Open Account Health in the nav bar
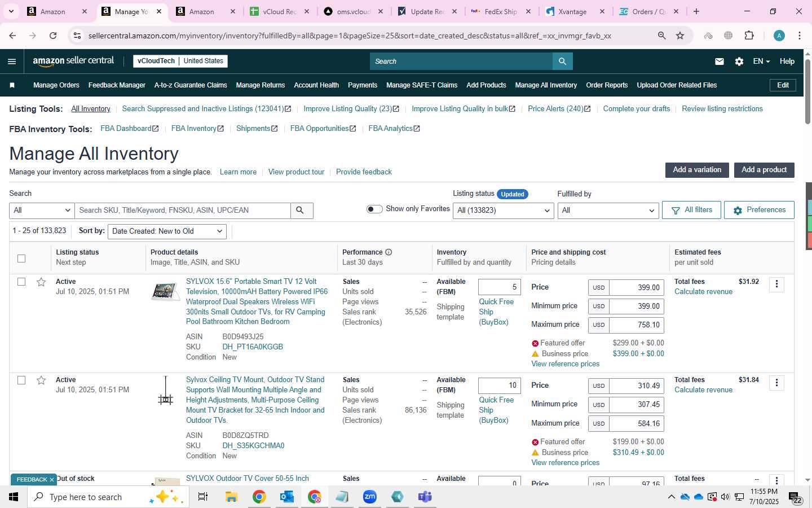 pos(316,85)
